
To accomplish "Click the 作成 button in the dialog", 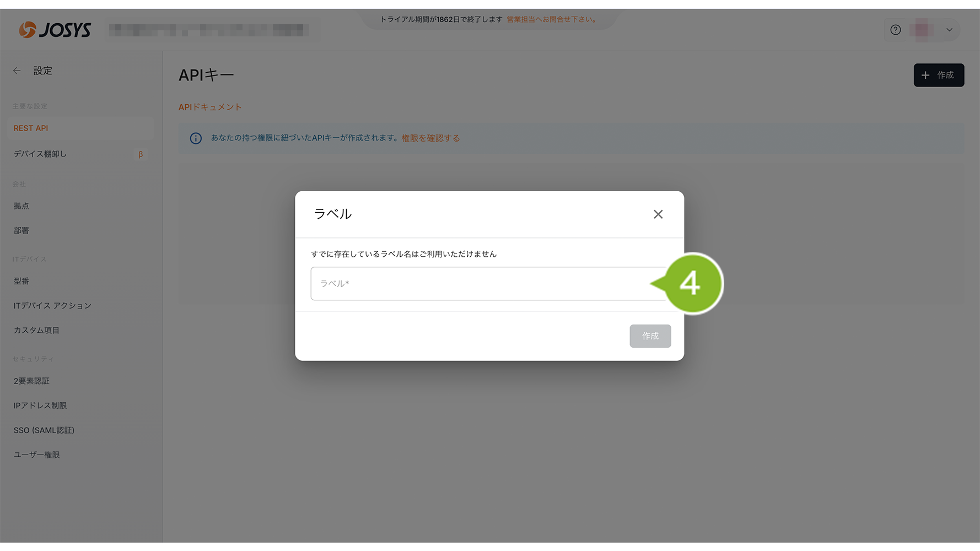I will click(x=650, y=336).
